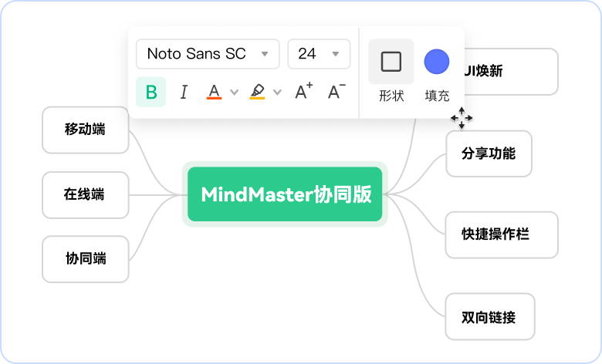Select the 在线端 topic node
This screenshot has width=602, height=364.
(x=85, y=195)
